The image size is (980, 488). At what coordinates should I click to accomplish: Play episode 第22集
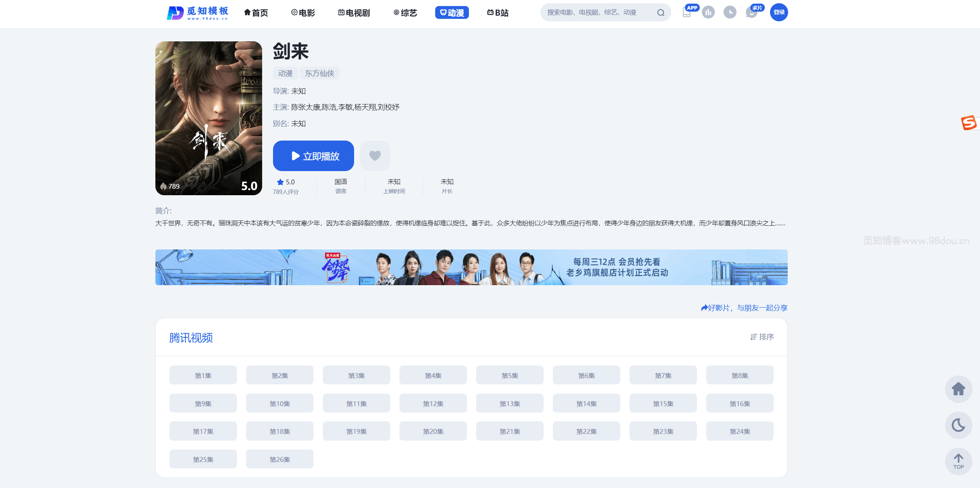[x=587, y=431]
